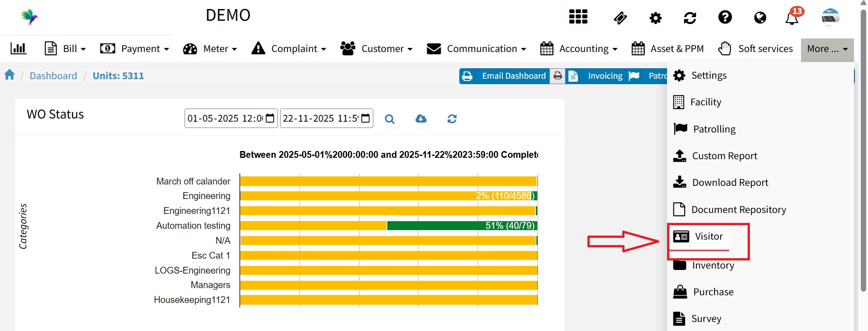The height and width of the screenshot is (331, 868).
Task: Click the refresh arrows icon in header
Action: (690, 18)
